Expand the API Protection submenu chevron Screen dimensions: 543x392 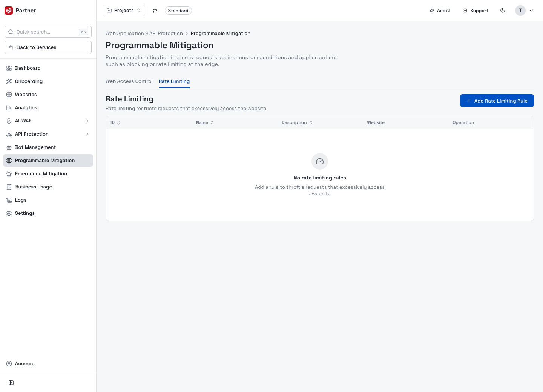click(x=87, y=134)
